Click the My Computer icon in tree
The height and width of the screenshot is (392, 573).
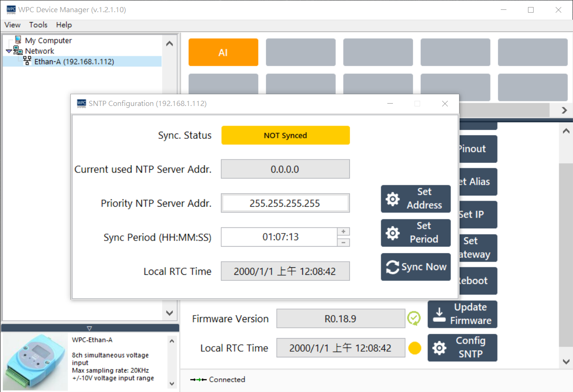[18, 40]
